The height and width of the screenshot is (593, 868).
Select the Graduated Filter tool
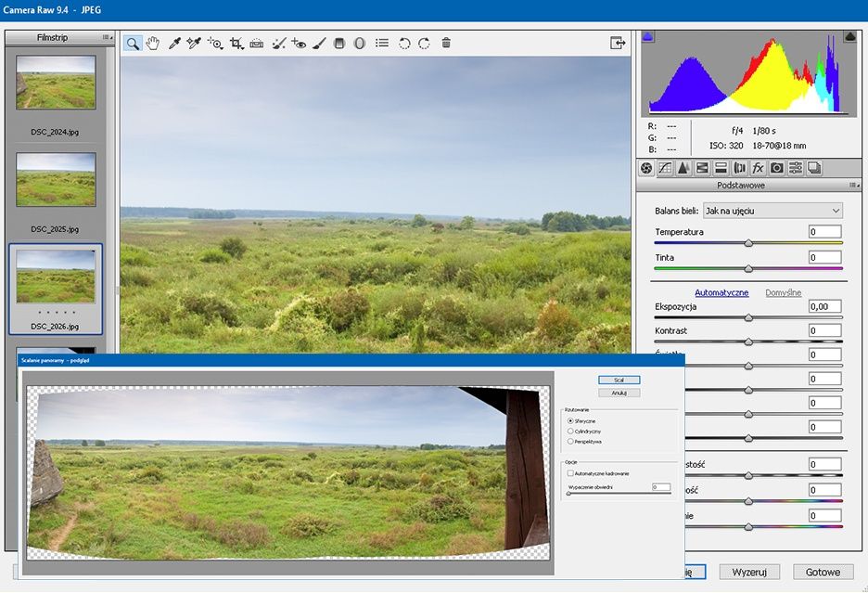click(340, 44)
